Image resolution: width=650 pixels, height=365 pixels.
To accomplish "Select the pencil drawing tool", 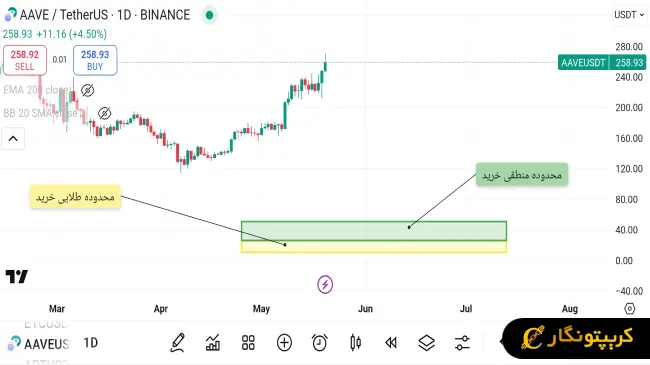I will point(177,343).
